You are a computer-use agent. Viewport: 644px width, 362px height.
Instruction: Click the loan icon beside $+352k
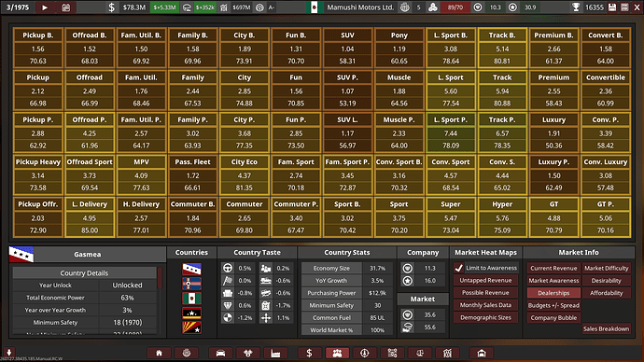187,7
